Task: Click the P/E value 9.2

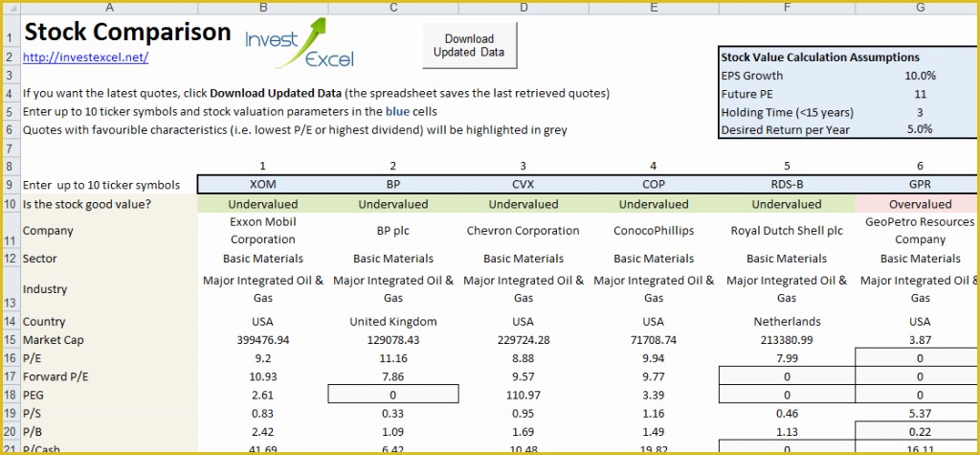Action: point(263,358)
